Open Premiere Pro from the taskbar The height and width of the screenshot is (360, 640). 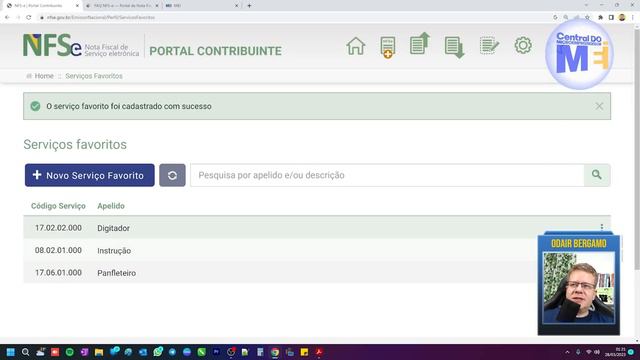click(216, 352)
